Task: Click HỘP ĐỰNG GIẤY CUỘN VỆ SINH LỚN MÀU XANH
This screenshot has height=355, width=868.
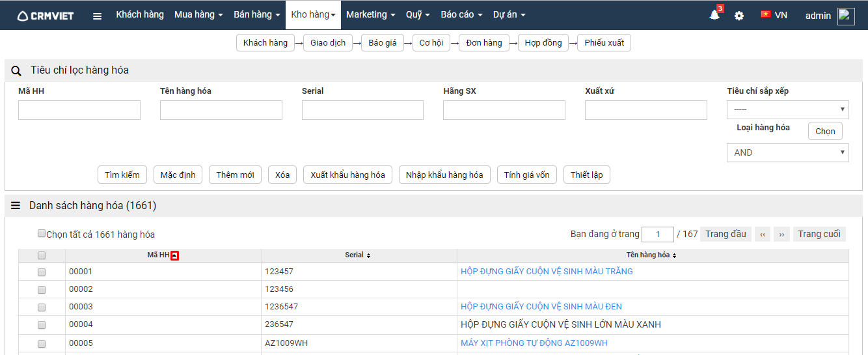Action: click(x=561, y=324)
